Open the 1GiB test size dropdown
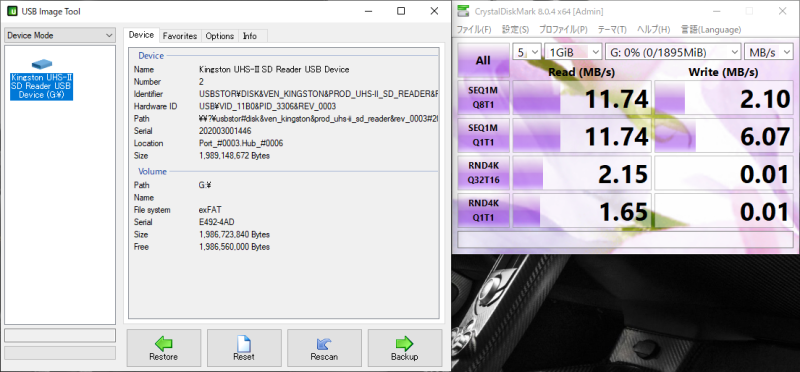The width and height of the screenshot is (800, 372). coord(573,52)
